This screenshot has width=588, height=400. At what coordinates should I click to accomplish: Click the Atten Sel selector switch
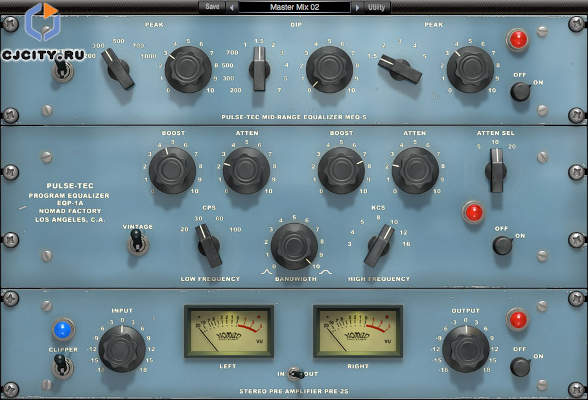click(496, 171)
